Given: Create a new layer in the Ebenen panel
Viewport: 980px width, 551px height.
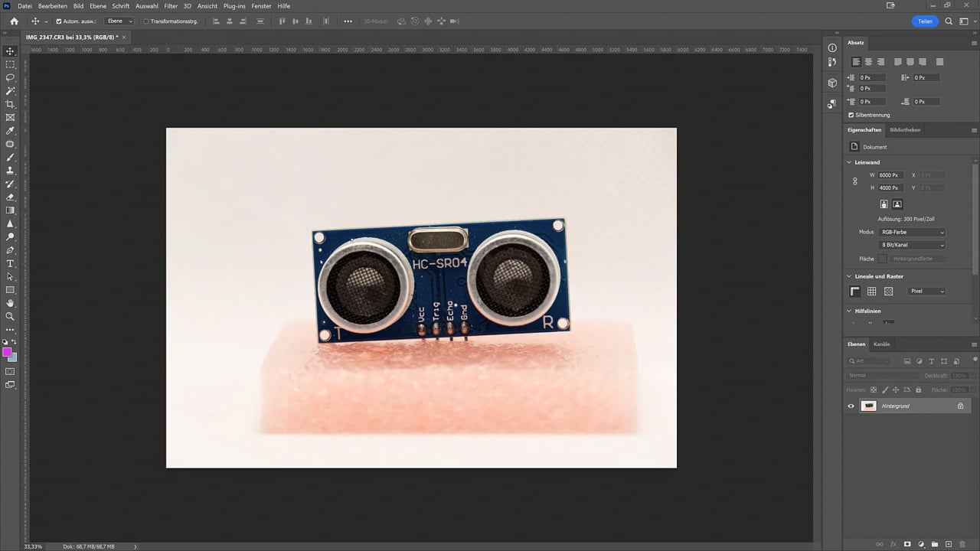Looking at the screenshot, I should [x=949, y=544].
